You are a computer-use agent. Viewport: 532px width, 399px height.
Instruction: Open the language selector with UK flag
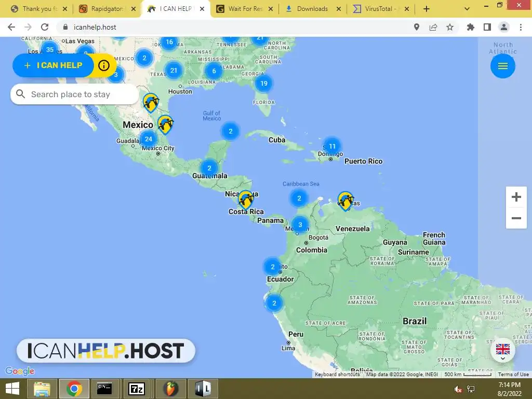502,351
